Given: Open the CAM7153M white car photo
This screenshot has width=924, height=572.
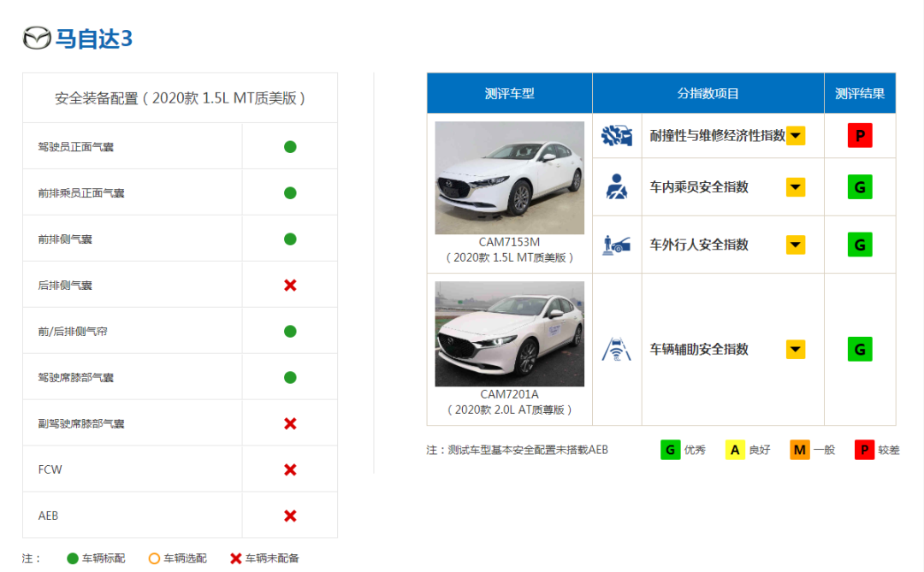Looking at the screenshot, I should 509,178.
